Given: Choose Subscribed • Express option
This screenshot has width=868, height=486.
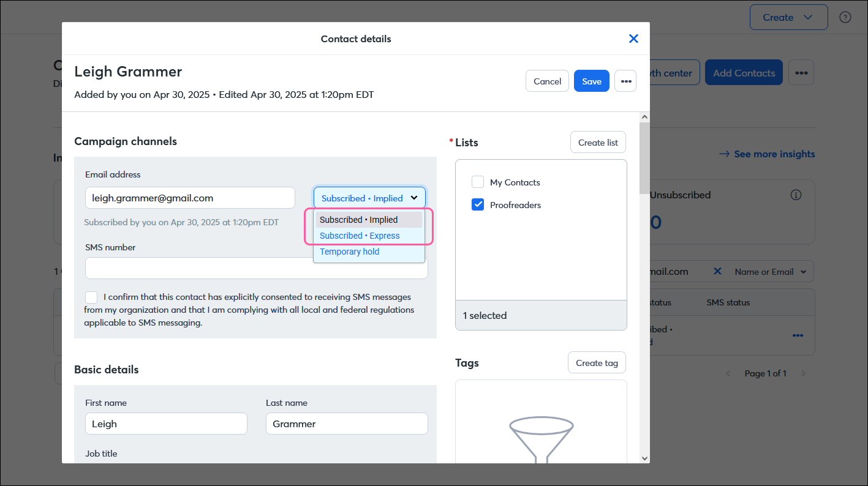Looking at the screenshot, I should pyautogui.click(x=369, y=236).
